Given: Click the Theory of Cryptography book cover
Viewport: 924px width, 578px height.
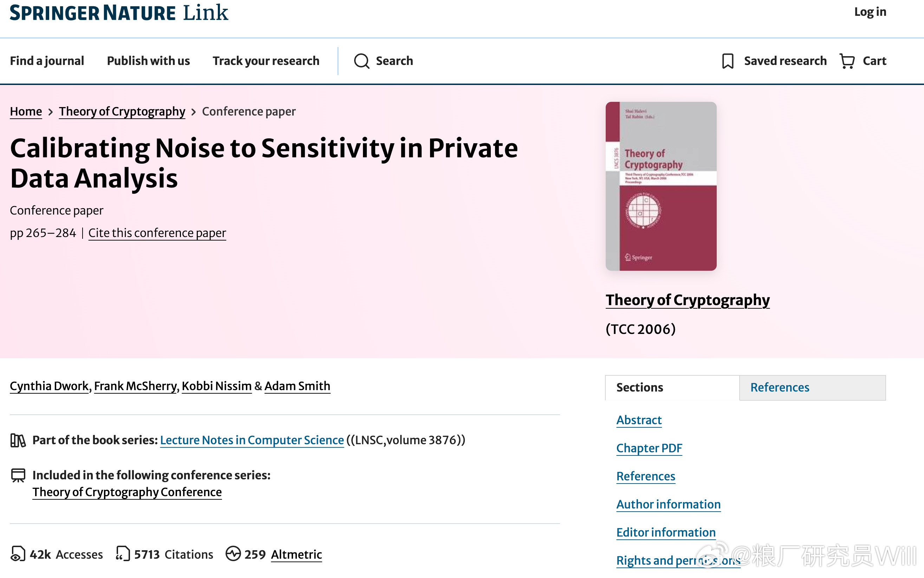Looking at the screenshot, I should (661, 186).
